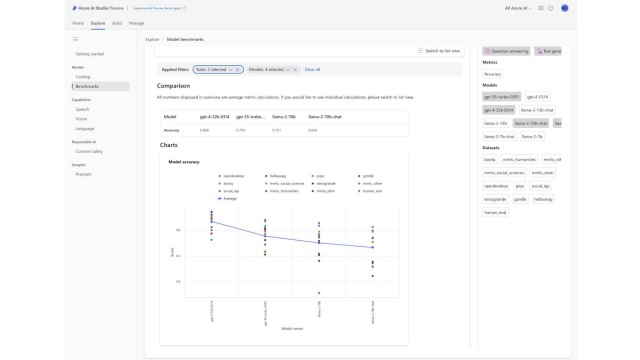Image resolution: width=640 pixels, height=360 pixels.
Task: Click the 'Clear all' filters link
Action: tap(312, 70)
